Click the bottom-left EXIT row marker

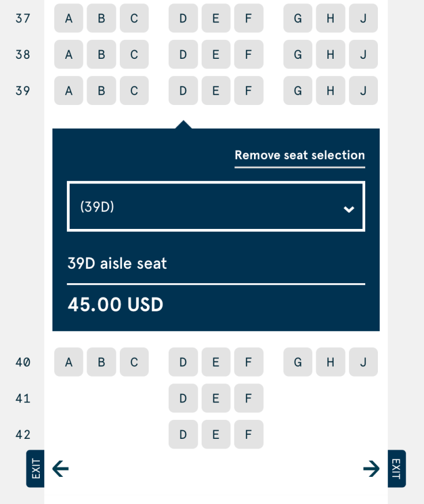pyautogui.click(x=35, y=469)
